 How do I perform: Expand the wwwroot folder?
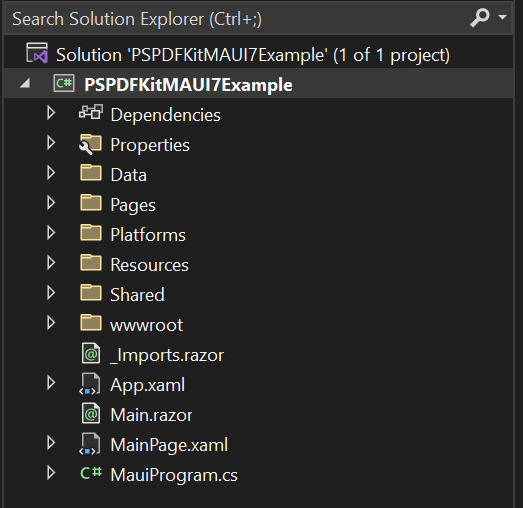point(51,323)
